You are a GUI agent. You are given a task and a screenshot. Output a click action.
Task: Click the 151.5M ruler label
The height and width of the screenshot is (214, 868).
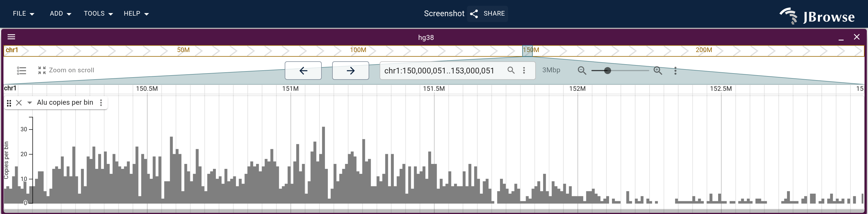click(434, 88)
